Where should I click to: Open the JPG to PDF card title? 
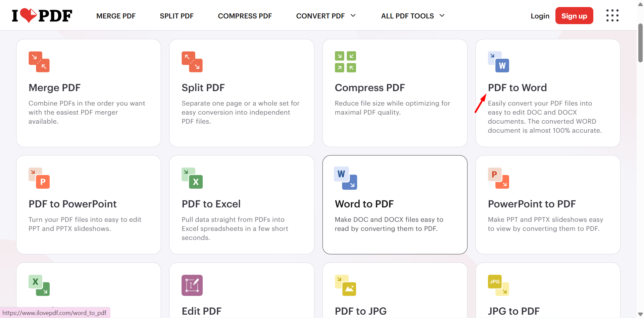click(513, 311)
